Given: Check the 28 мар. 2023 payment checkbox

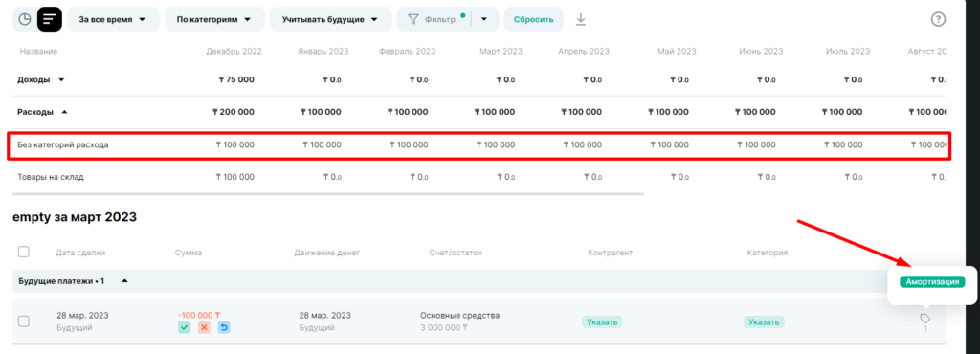Looking at the screenshot, I should pos(24,321).
